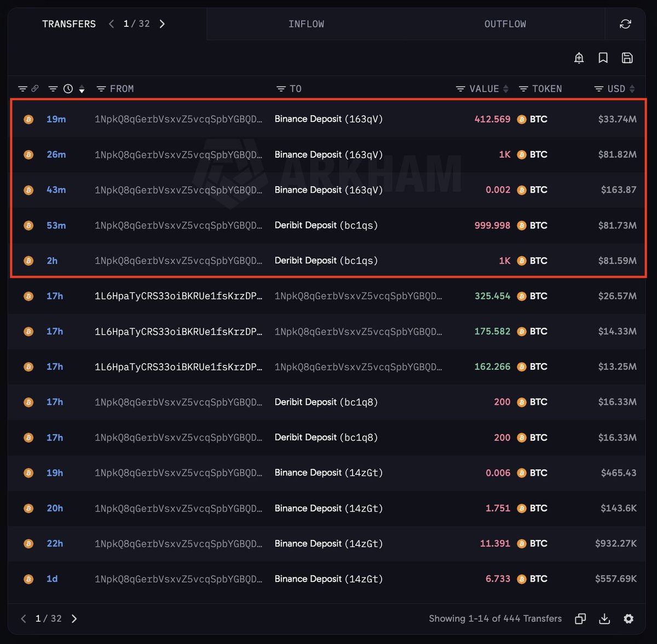Click the download icon in footer
The image size is (657, 644).
click(604, 619)
